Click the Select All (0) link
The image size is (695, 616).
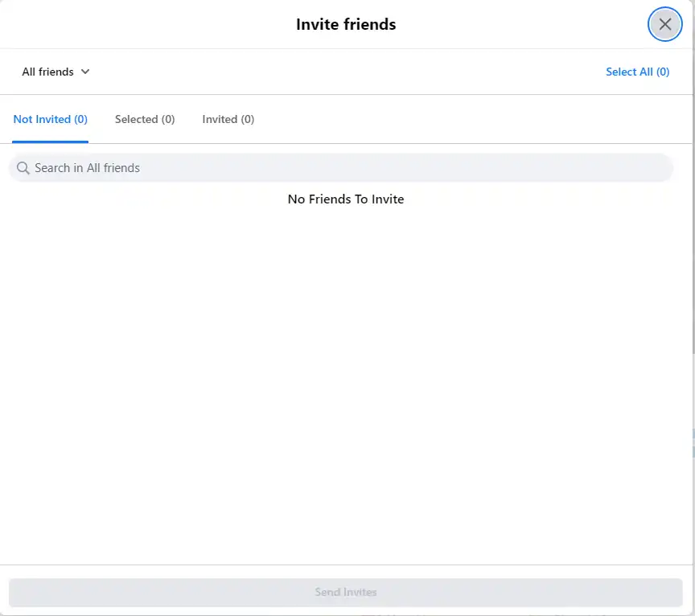(x=637, y=72)
